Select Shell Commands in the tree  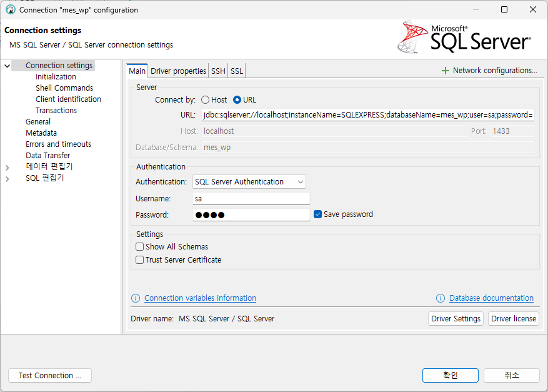point(64,88)
